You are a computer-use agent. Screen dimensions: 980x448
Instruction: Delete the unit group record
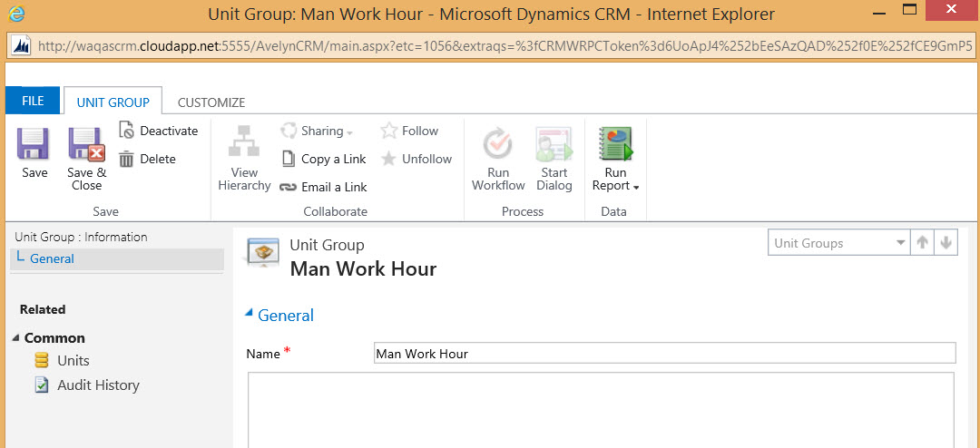tap(148, 159)
